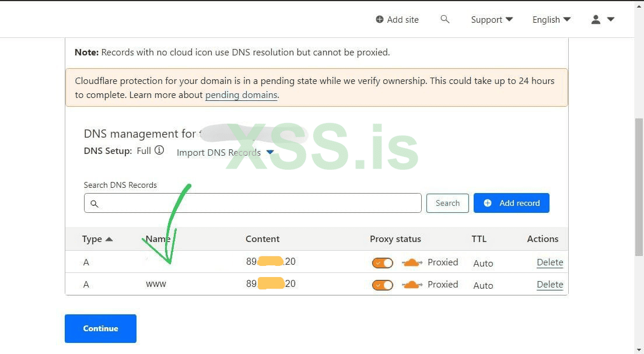Focus the Search DNS Records input field

257,203
